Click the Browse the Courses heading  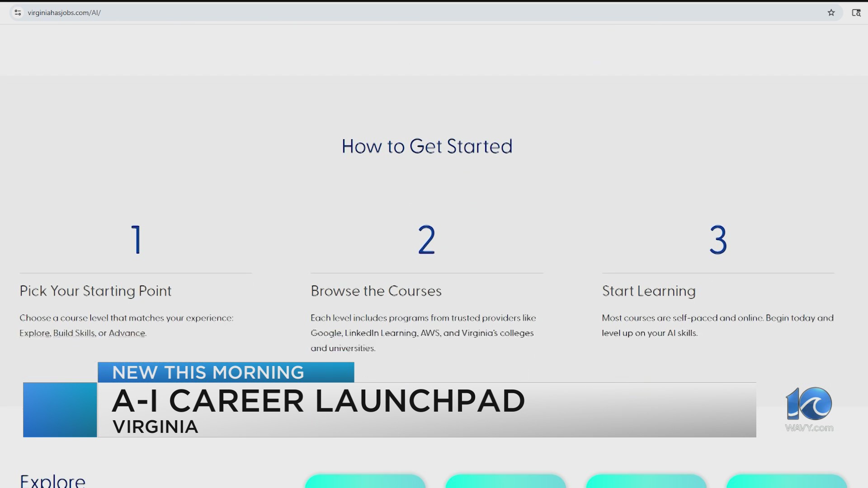[376, 291]
